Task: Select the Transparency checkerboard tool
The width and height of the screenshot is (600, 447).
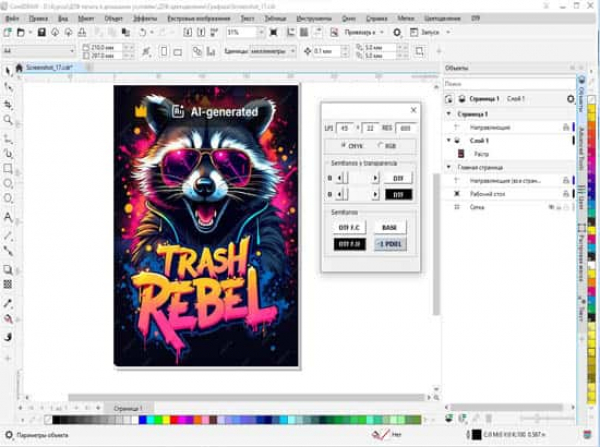Action: pos(8,284)
